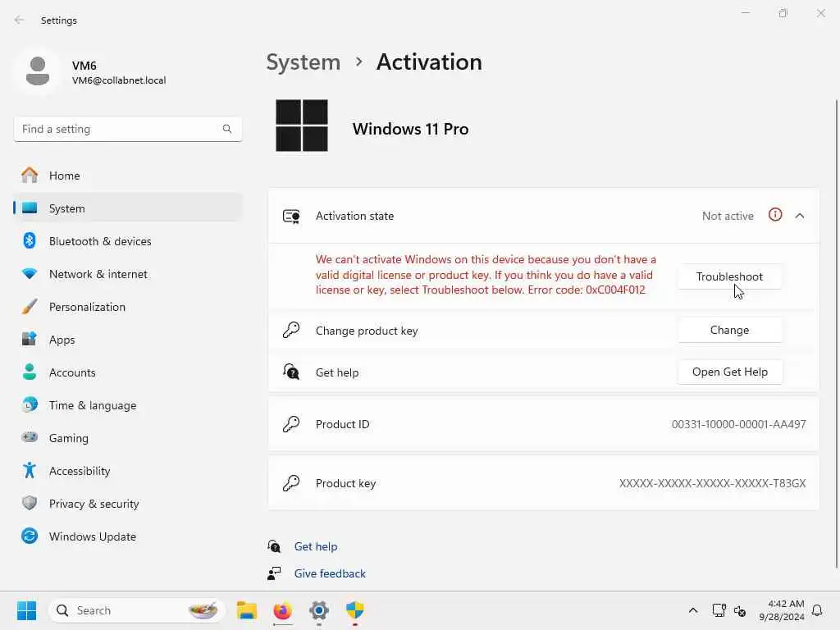Focus the Find a setting search box
This screenshot has height=630, width=840.
click(x=127, y=129)
